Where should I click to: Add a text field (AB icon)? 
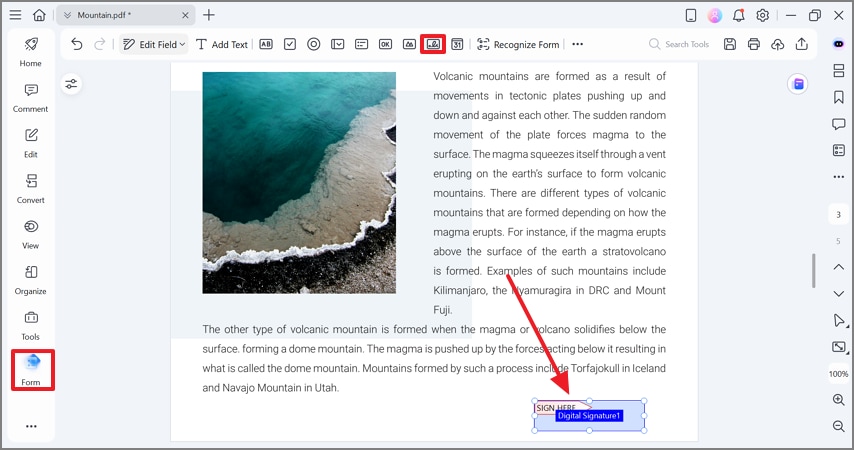click(266, 44)
